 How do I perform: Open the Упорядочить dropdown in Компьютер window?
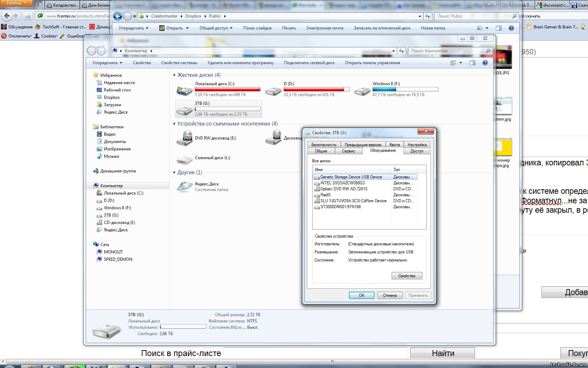pyautogui.click(x=107, y=63)
